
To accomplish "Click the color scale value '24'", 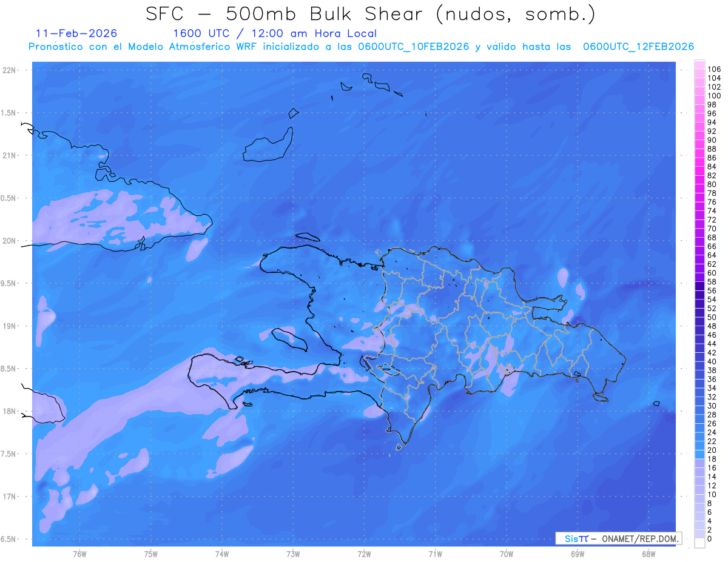I will click(712, 432).
